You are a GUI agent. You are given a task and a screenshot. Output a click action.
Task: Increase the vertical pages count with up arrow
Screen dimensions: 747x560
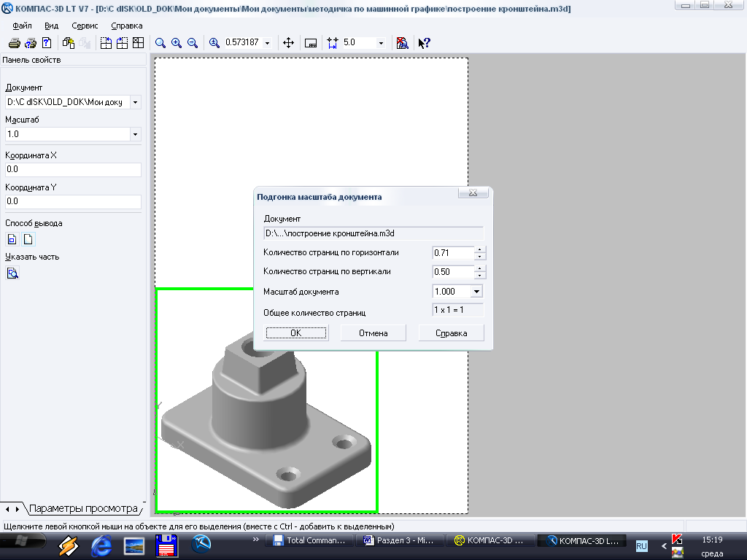pyautogui.click(x=480, y=268)
